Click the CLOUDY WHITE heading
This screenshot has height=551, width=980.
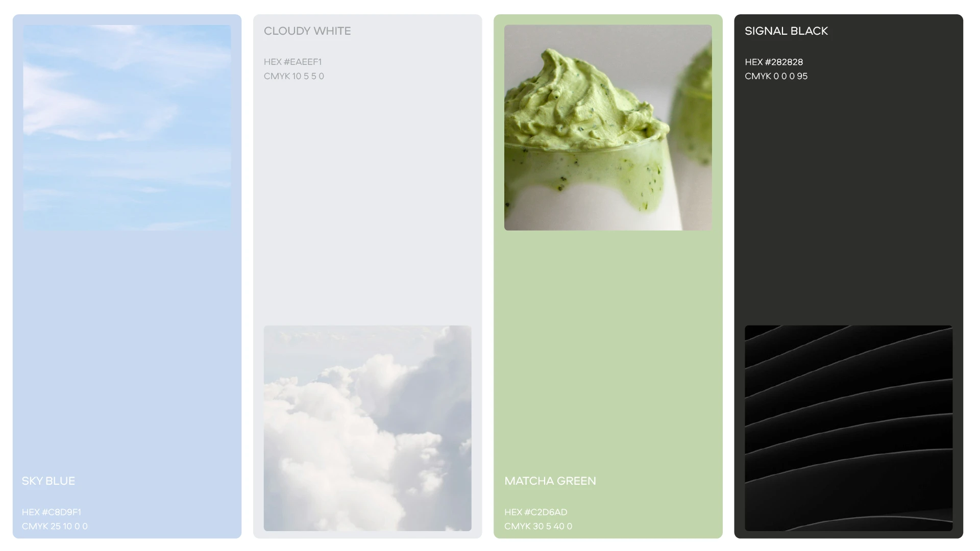[307, 31]
